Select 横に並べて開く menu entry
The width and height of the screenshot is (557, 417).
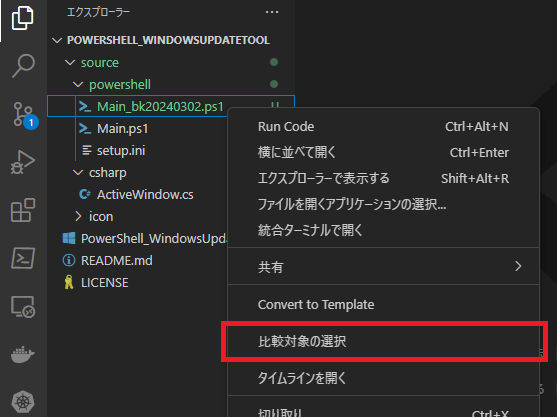click(x=383, y=152)
